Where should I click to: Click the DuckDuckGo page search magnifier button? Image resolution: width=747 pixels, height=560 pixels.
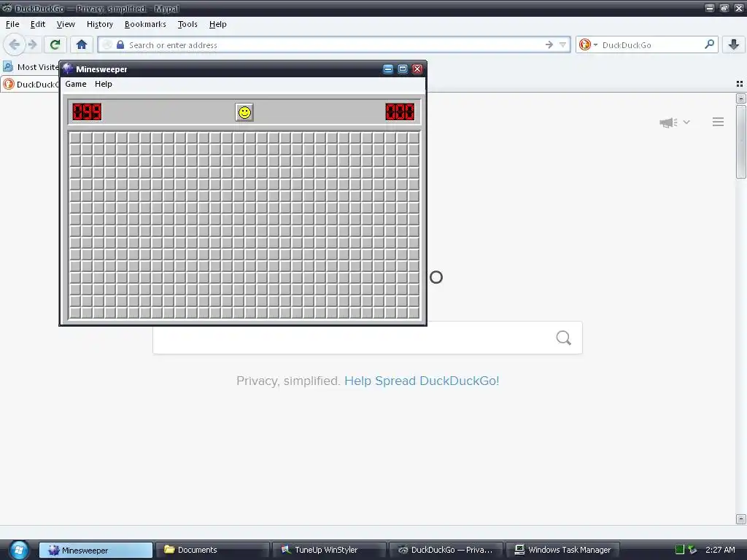point(564,338)
